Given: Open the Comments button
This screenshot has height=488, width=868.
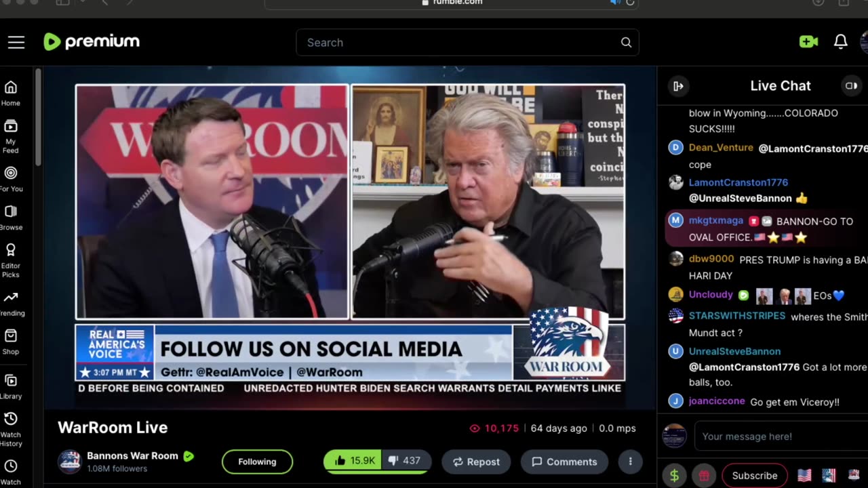Looking at the screenshot, I should pyautogui.click(x=564, y=462).
